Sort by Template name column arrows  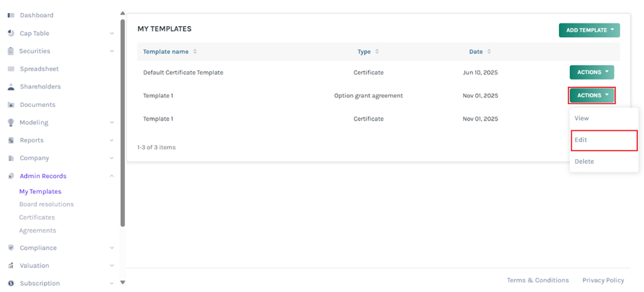(195, 51)
